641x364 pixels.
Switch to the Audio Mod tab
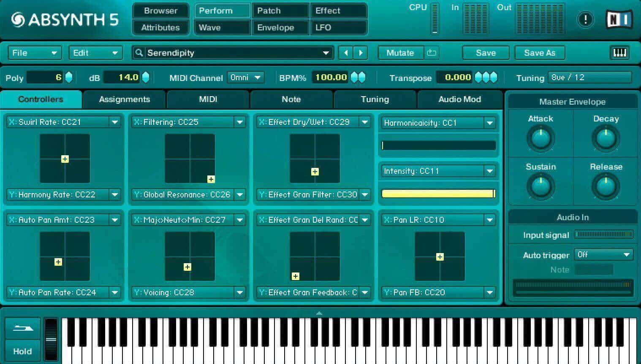(459, 99)
